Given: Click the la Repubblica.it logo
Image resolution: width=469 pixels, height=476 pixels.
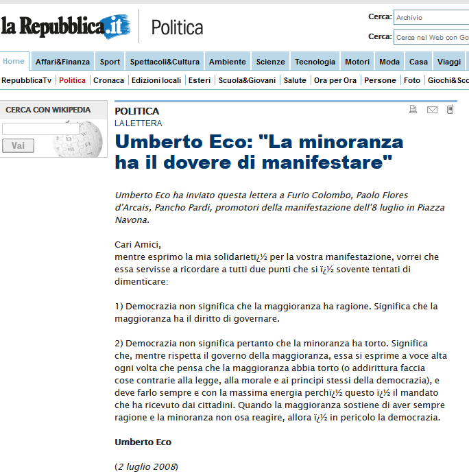Looking at the screenshot, I should pos(66,27).
